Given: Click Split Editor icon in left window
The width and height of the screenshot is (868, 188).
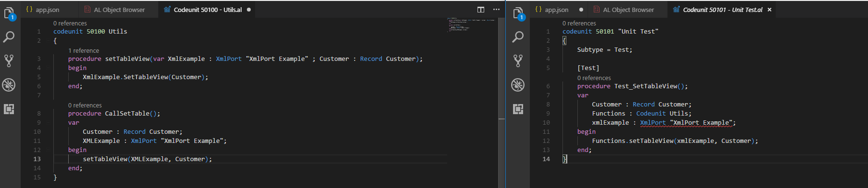Looking at the screenshot, I should coord(481,10).
